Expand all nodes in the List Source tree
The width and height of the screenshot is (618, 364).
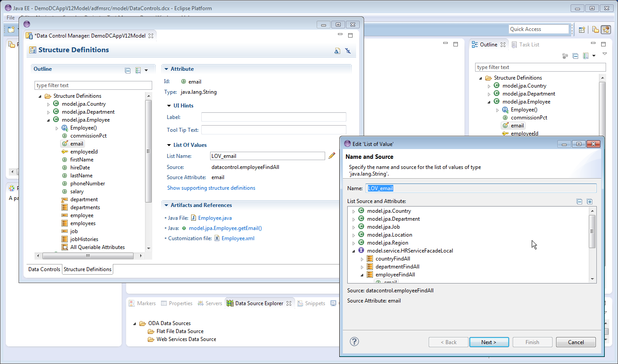590,202
